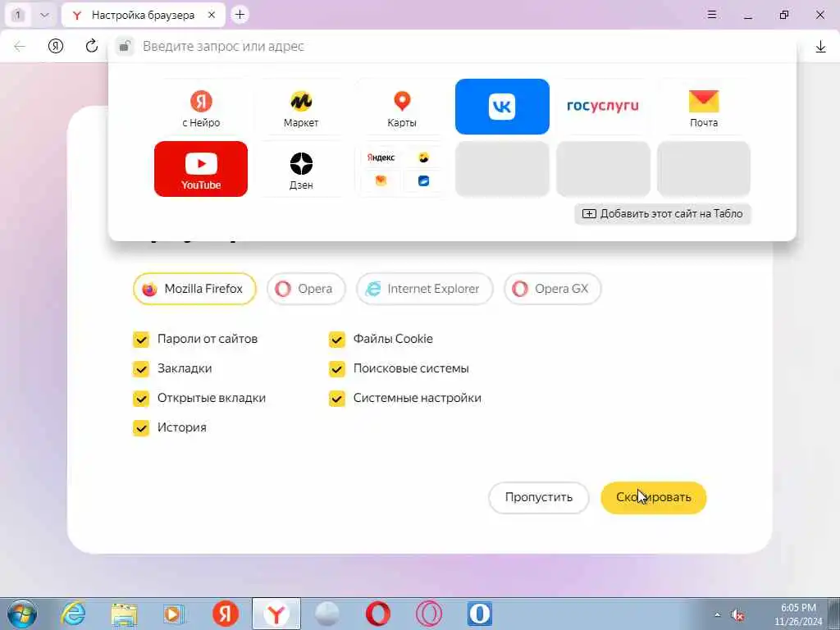The height and width of the screenshot is (630, 840).
Task: Open downloads with the arrow icon
Action: point(820,47)
